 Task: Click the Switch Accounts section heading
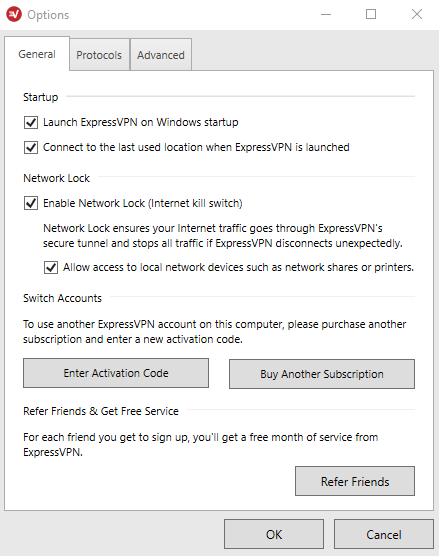62,298
